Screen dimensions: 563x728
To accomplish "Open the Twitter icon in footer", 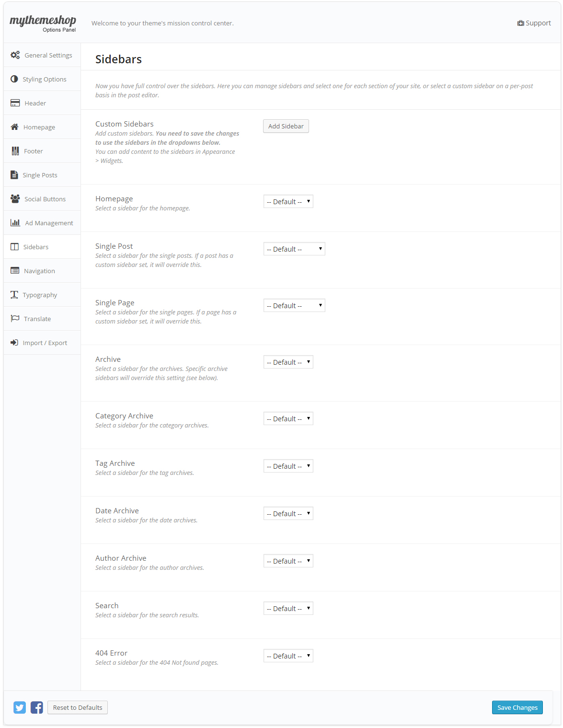I will tap(20, 707).
